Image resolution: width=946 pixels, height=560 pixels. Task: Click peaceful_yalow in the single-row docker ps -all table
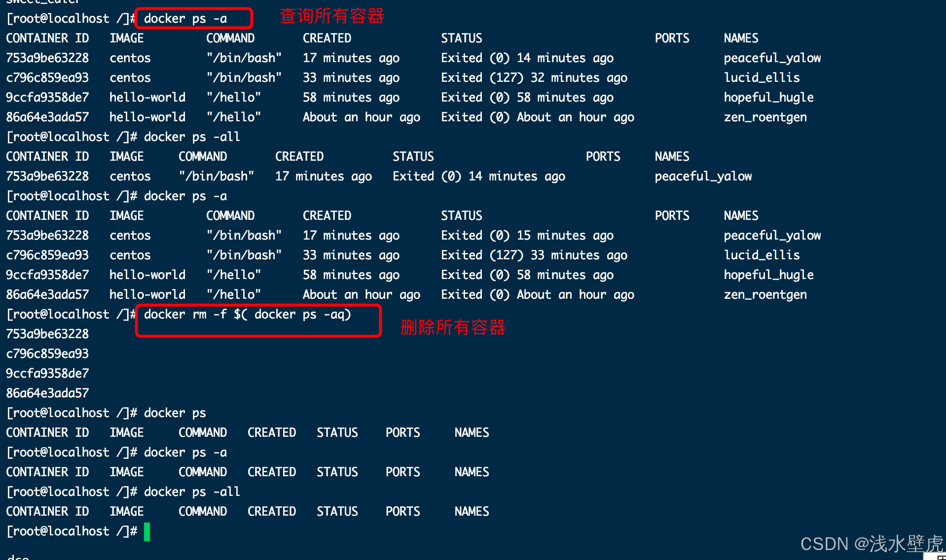pos(703,176)
